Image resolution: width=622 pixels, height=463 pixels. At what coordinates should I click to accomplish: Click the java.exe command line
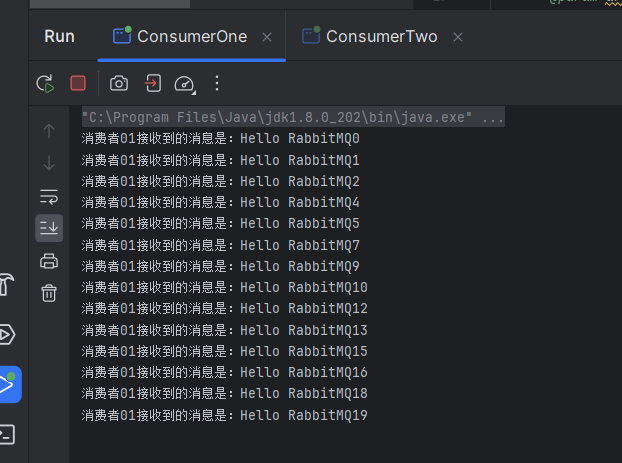click(x=293, y=117)
